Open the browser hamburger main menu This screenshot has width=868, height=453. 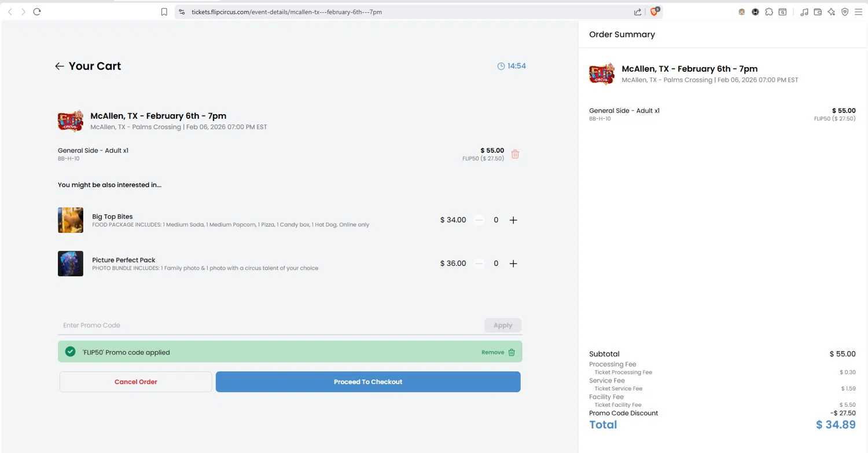coord(859,12)
